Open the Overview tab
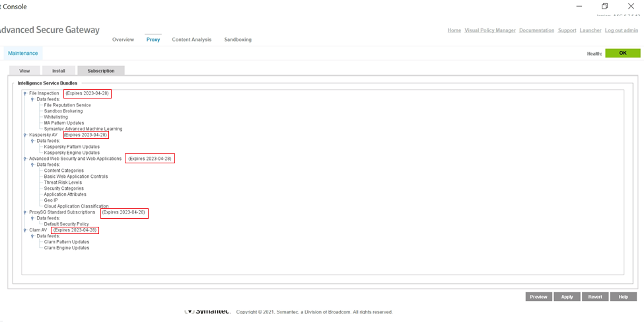The image size is (644, 322). 124,40
